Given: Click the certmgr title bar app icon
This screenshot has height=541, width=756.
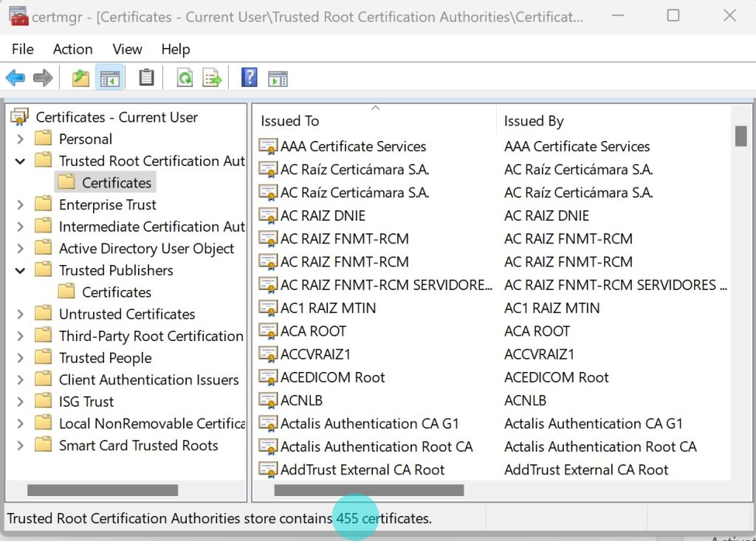Looking at the screenshot, I should tap(18, 16).
